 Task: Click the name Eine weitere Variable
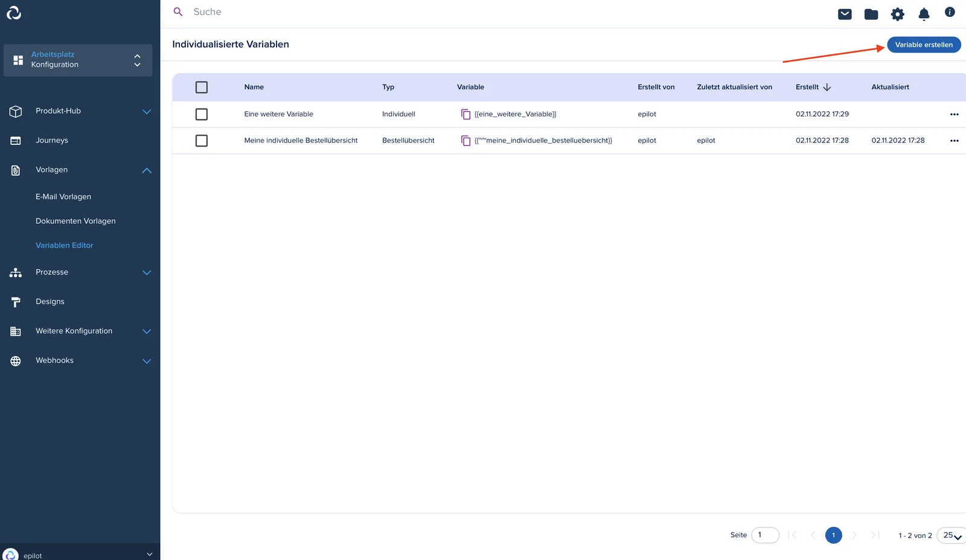[279, 114]
